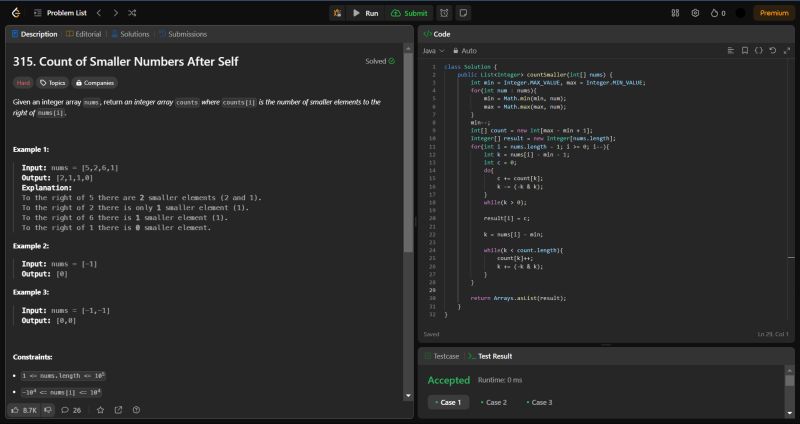Open the Problem List
The image size is (800, 424).
[x=60, y=13]
